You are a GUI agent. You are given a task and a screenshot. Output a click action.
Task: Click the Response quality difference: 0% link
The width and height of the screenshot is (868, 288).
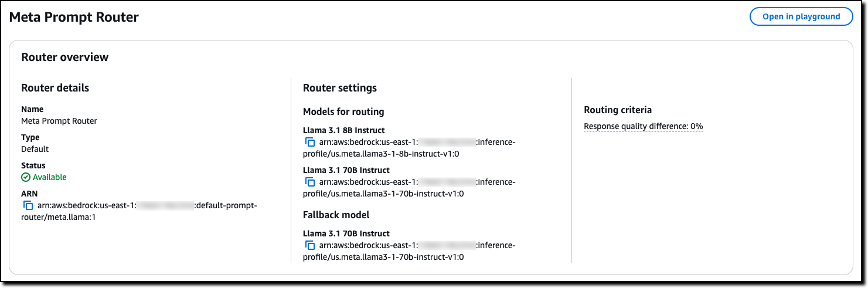point(643,126)
